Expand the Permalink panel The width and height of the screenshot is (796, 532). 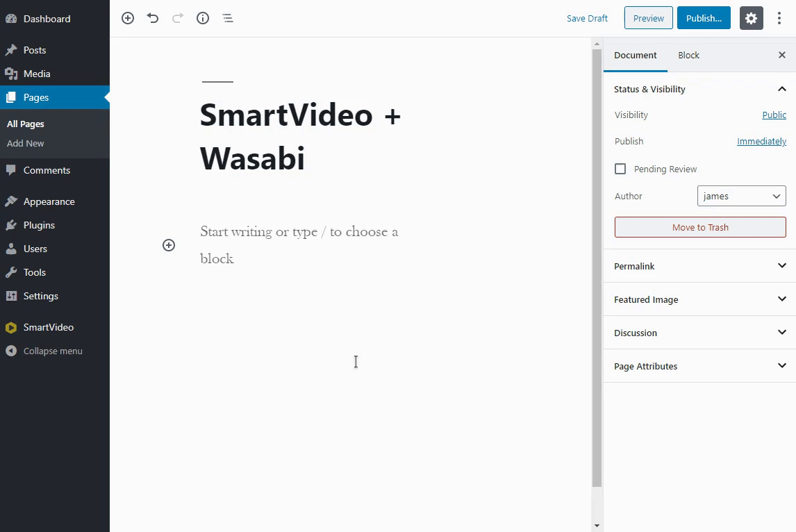699,266
